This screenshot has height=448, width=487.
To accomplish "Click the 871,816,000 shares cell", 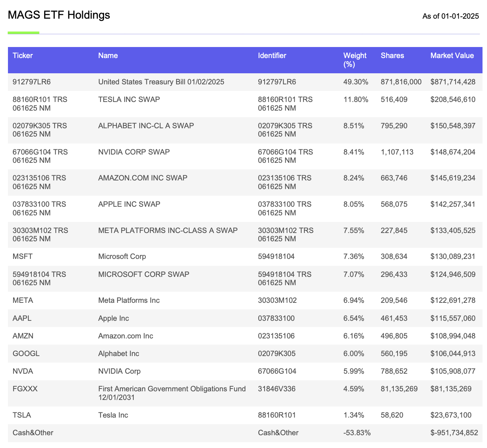I will click(401, 82).
